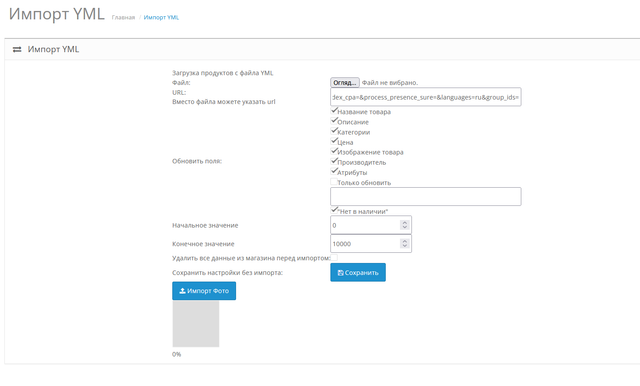Uncheck the Цена checkbox
This screenshot has height=386, width=640.
[334, 141]
